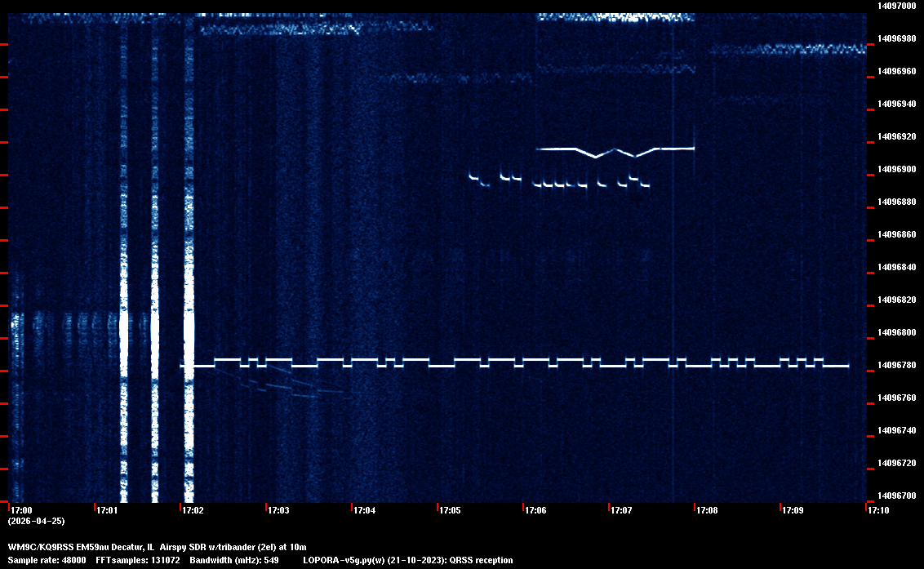Click the 17:08 time axis label
Screen dimensions: 924x569
tap(707, 510)
